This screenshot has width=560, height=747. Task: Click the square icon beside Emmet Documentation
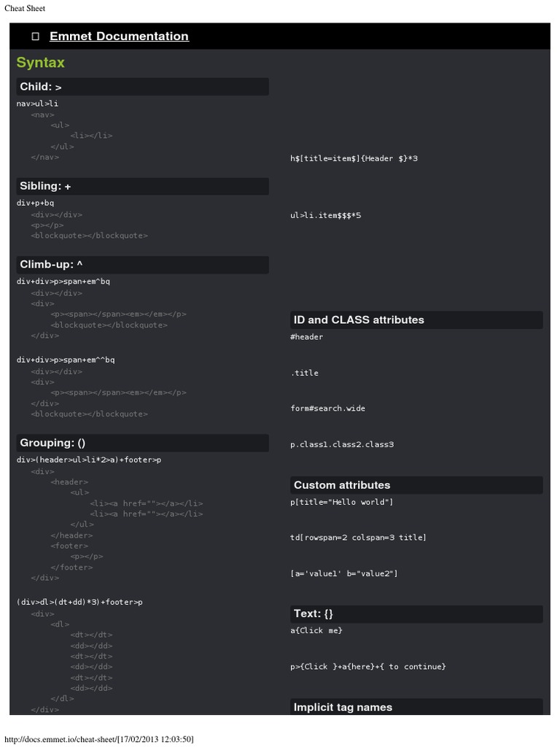tap(35, 36)
